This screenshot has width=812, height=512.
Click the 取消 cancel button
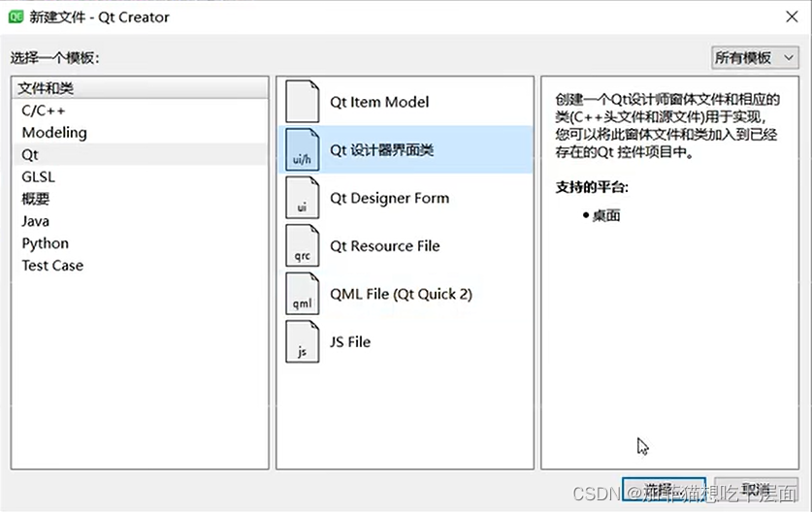(x=756, y=490)
